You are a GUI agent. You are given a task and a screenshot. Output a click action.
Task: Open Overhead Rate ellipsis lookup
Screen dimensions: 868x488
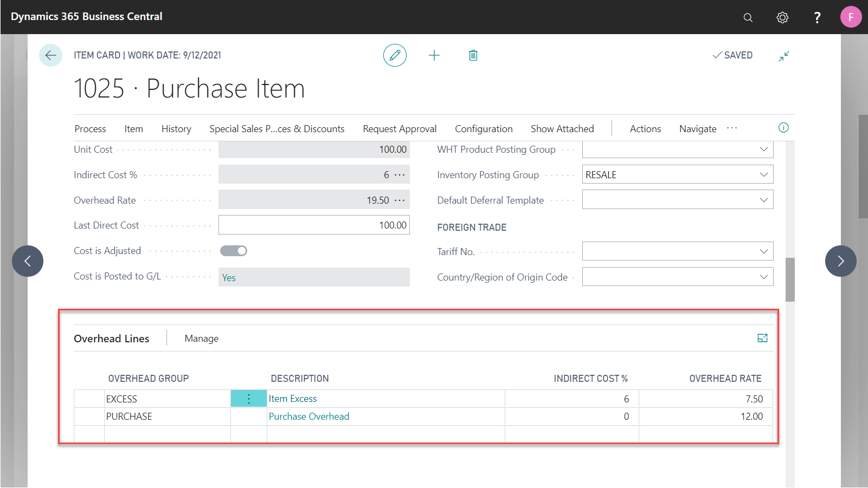pyautogui.click(x=400, y=200)
